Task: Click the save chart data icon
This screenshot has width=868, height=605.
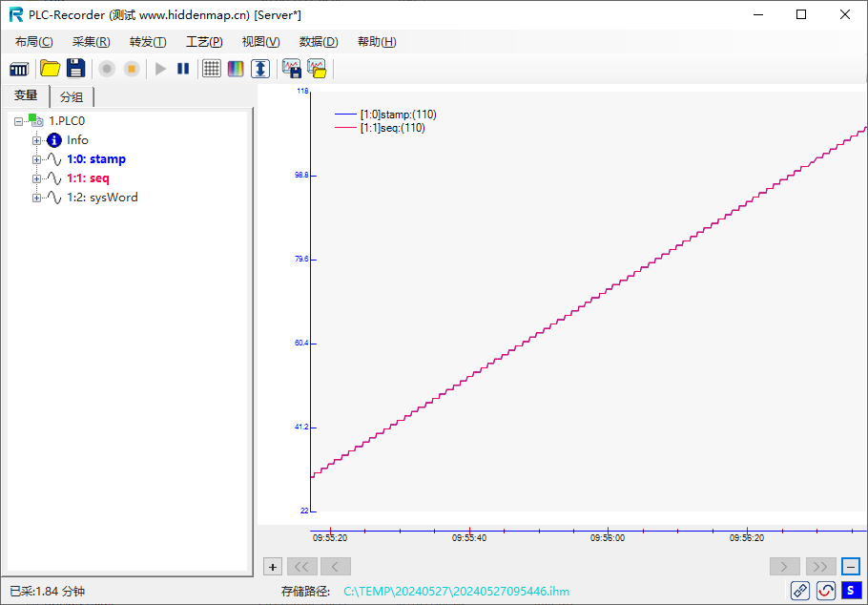Action: tap(292, 68)
